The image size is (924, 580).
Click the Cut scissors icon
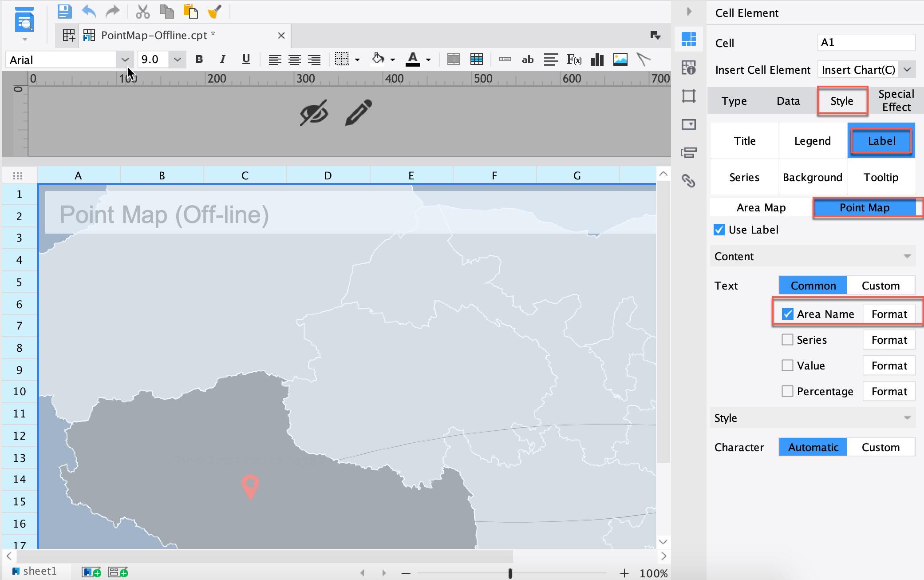[142, 12]
